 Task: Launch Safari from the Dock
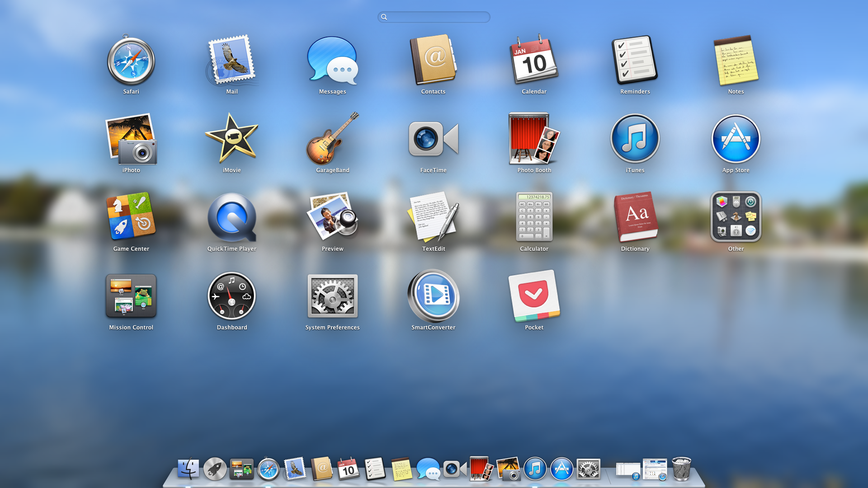268,469
